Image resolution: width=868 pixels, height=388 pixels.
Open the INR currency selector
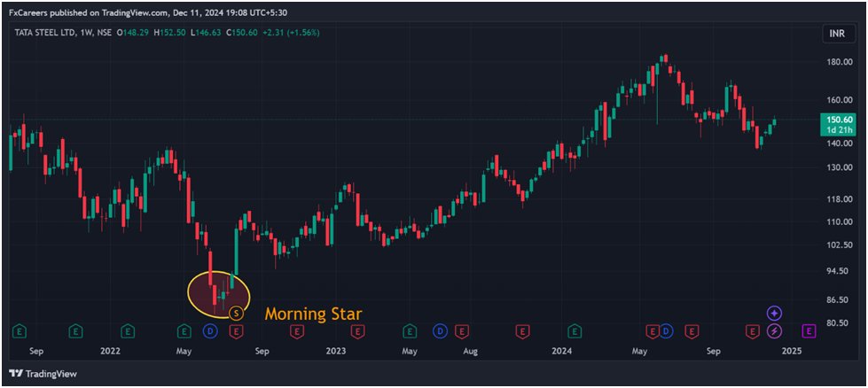point(837,34)
